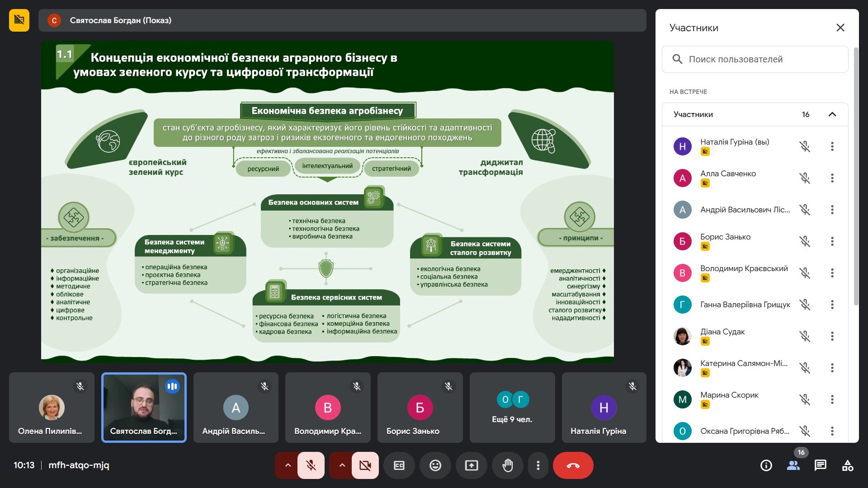868x488 pixels.
Task: Click muted mic icon for Володимир Краєвський
Action: coord(805,273)
